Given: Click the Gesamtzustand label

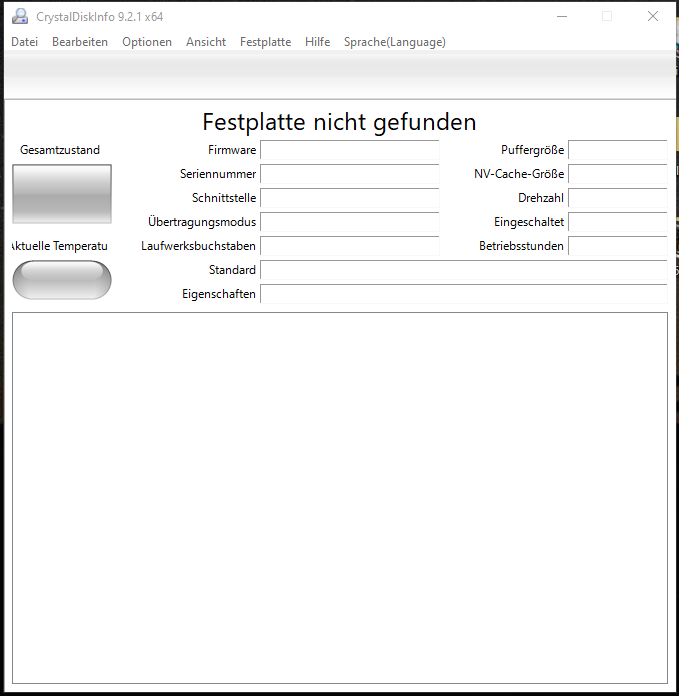Looking at the screenshot, I should [60, 150].
